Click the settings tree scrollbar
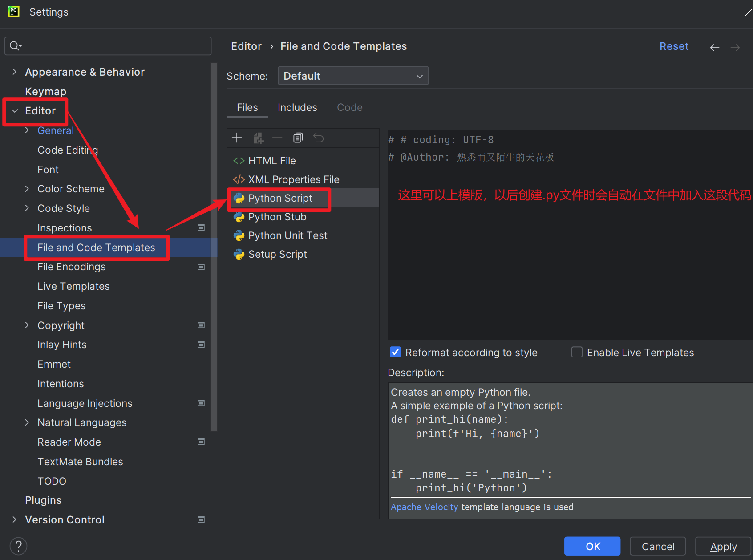 click(x=214, y=248)
